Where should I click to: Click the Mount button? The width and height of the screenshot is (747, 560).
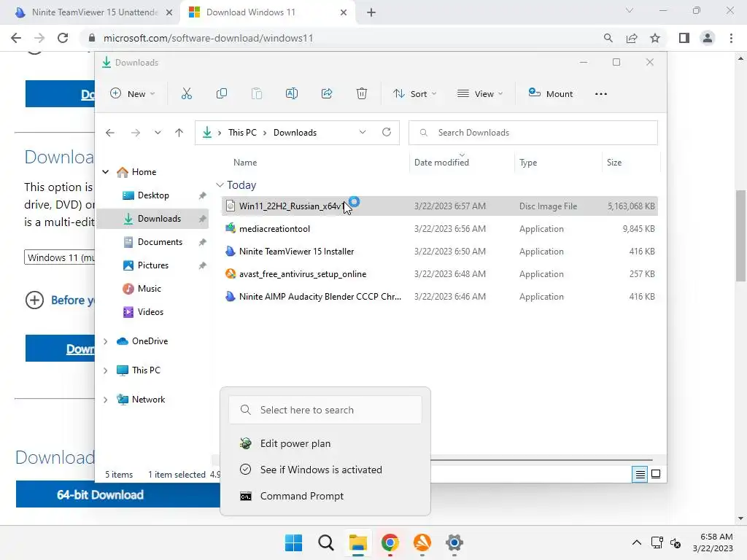coord(550,94)
